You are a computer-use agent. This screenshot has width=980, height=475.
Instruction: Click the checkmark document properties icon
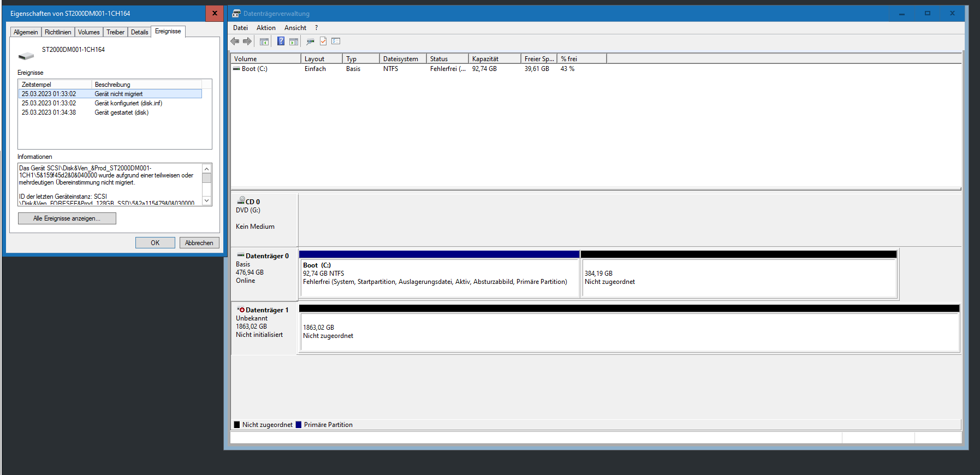[323, 41]
